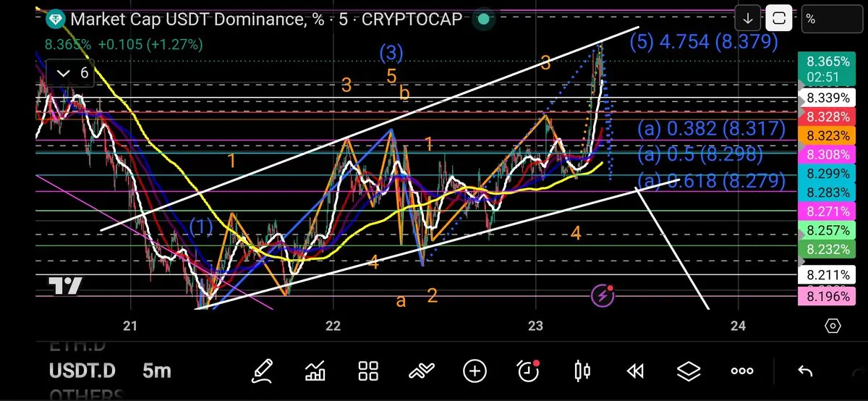Image resolution: width=868 pixels, height=401 pixels.
Task: Tap the undo arrow icon
Action: 804,371
